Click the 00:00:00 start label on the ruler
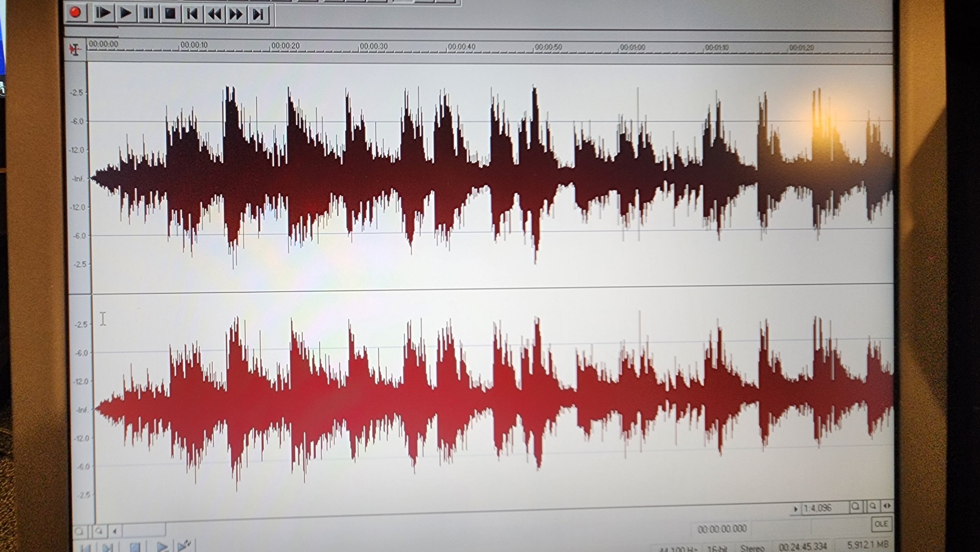The height and width of the screenshot is (552, 980). pos(103,44)
